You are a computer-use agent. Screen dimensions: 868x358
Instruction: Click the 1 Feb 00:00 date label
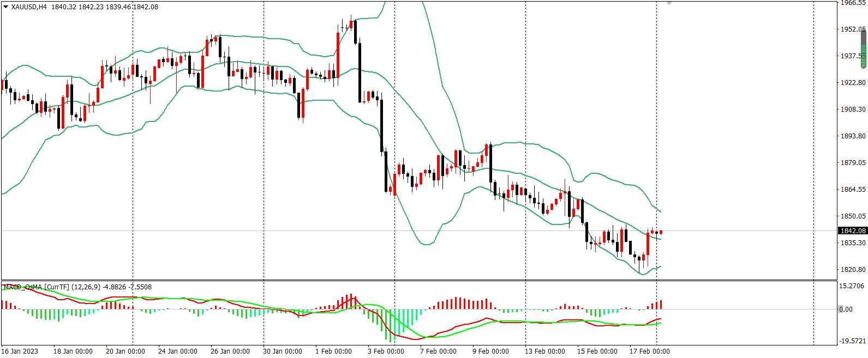pos(334,351)
